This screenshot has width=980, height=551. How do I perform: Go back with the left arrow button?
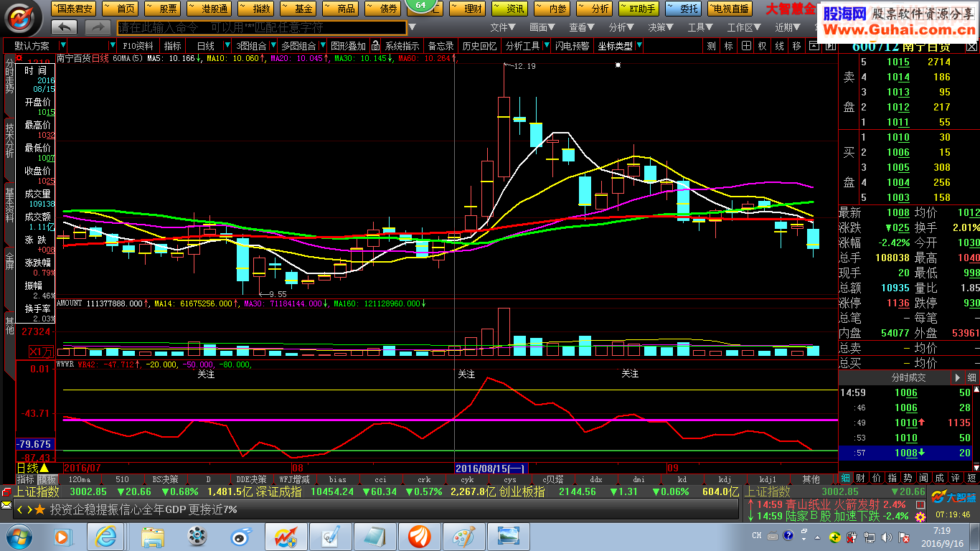[x=65, y=27]
